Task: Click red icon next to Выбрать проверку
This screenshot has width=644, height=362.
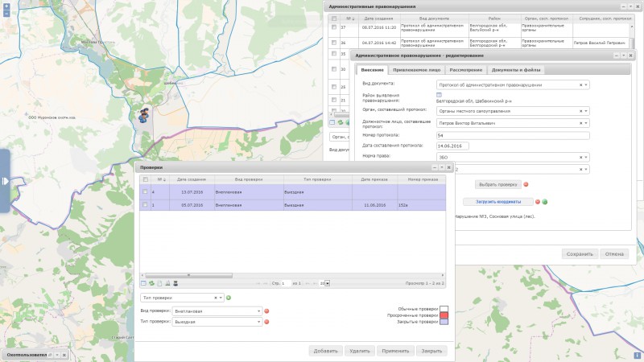Action: coord(526,183)
